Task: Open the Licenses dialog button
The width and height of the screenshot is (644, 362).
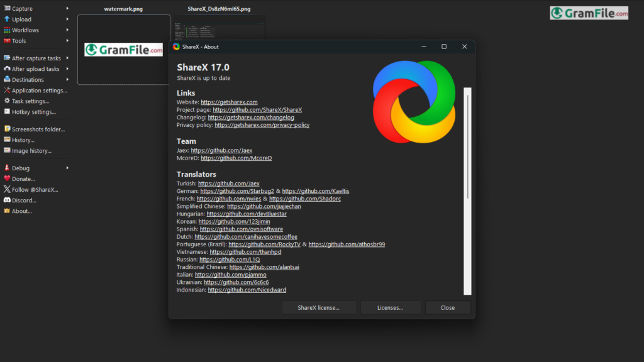Action: [390, 307]
